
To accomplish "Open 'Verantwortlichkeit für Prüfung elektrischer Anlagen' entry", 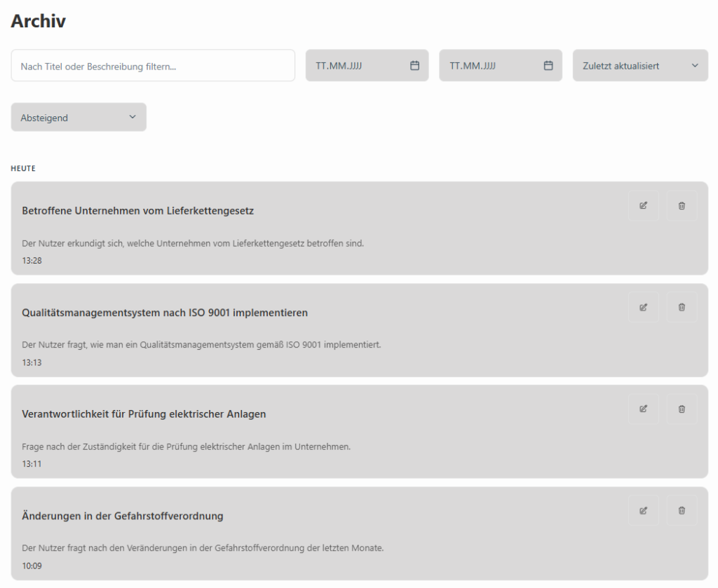I will (x=144, y=414).
